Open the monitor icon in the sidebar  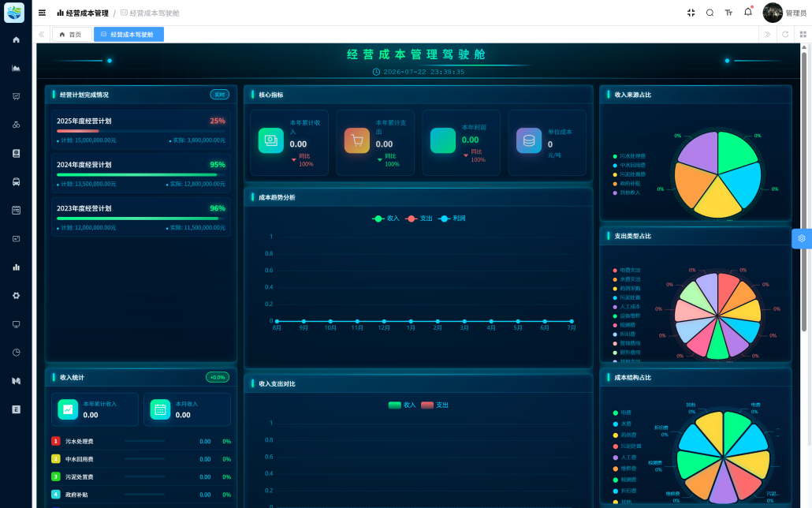point(16,324)
